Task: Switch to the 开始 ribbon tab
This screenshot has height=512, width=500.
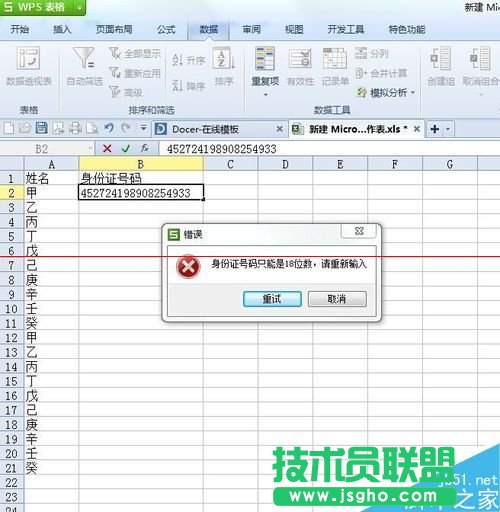Action: [20, 30]
